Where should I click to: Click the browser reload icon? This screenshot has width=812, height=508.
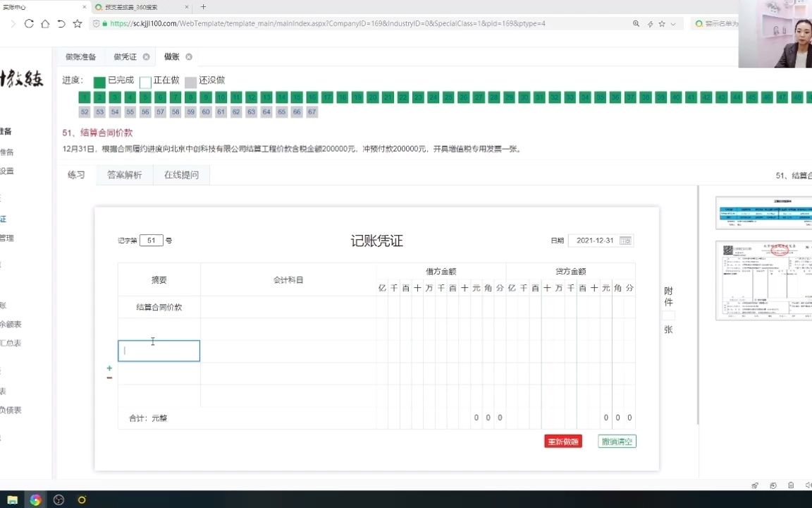[28, 23]
